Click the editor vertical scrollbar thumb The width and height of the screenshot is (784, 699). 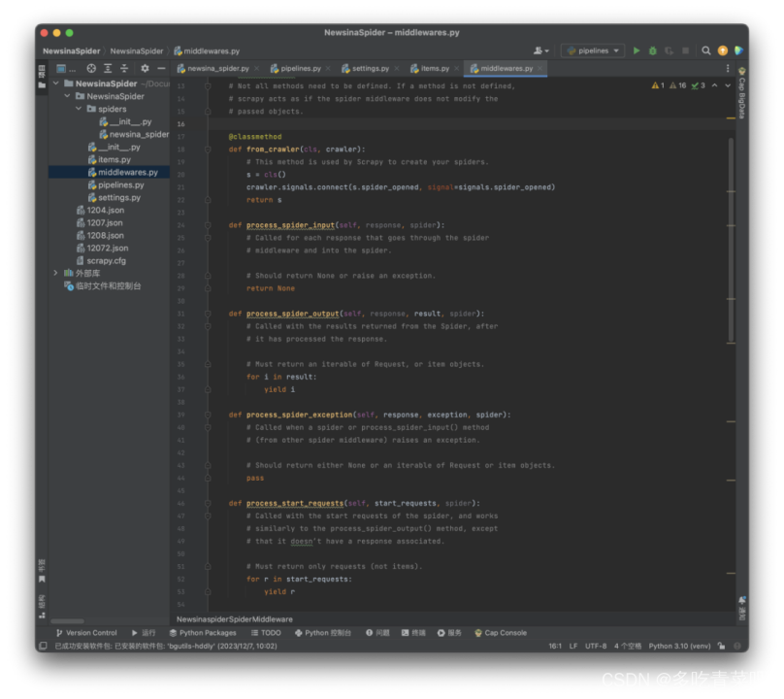coord(731,240)
